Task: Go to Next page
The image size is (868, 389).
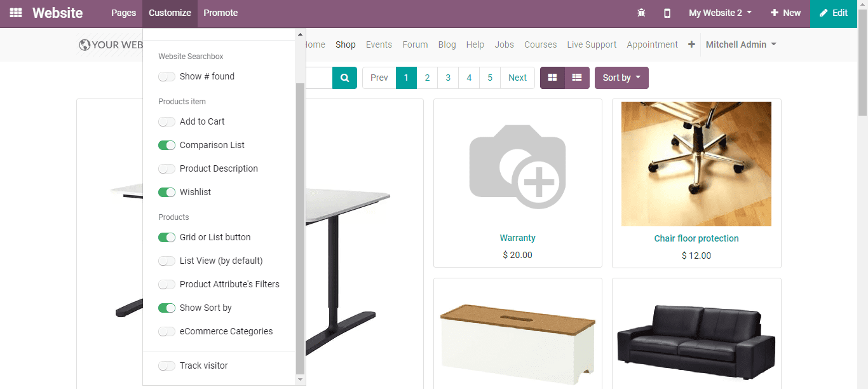Action: point(517,78)
